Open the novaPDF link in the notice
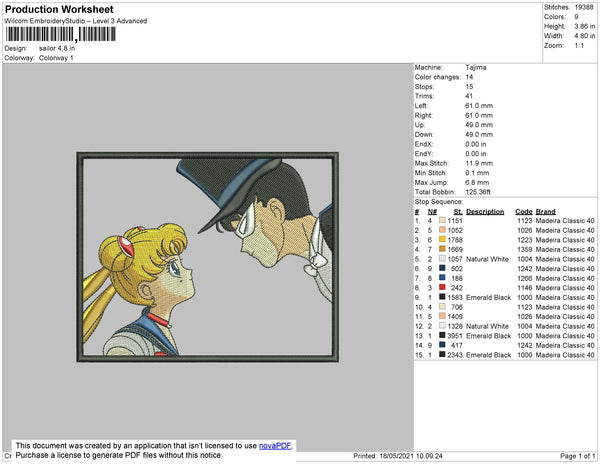 coord(275,446)
